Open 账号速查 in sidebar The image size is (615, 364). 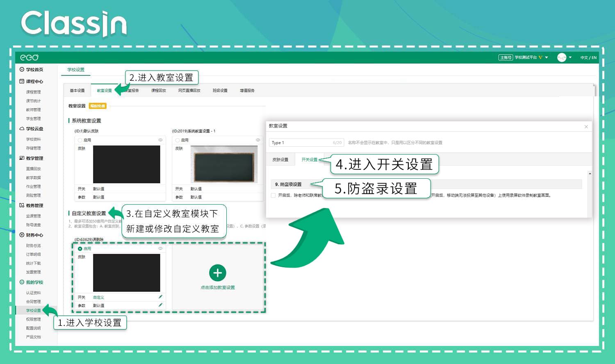click(33, 225)
